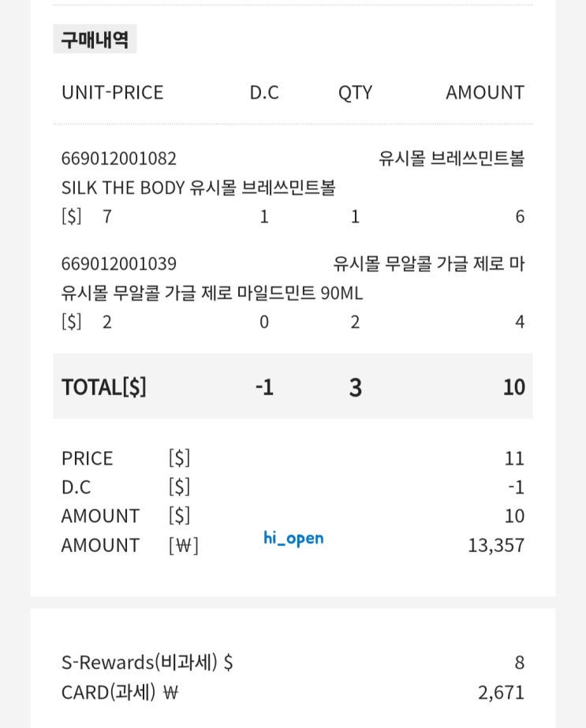Click the S-Rewards amount 8
Screen dimensions: 586x728
pyautogui.click(x=519, y=663)
